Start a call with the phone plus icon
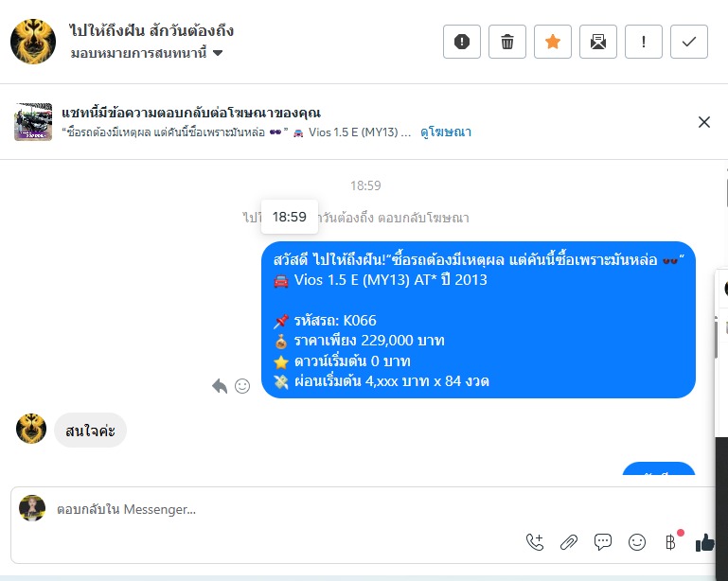 (534, 542)
